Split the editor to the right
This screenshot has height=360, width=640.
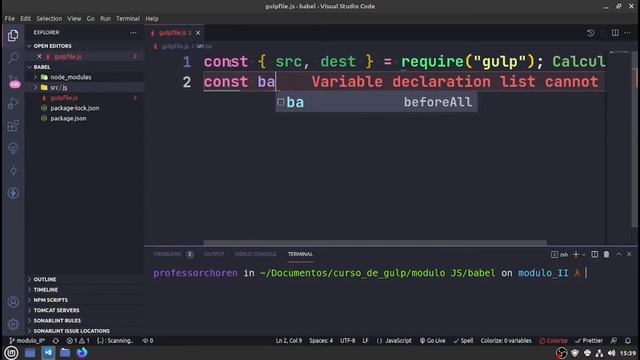(615, 33)
